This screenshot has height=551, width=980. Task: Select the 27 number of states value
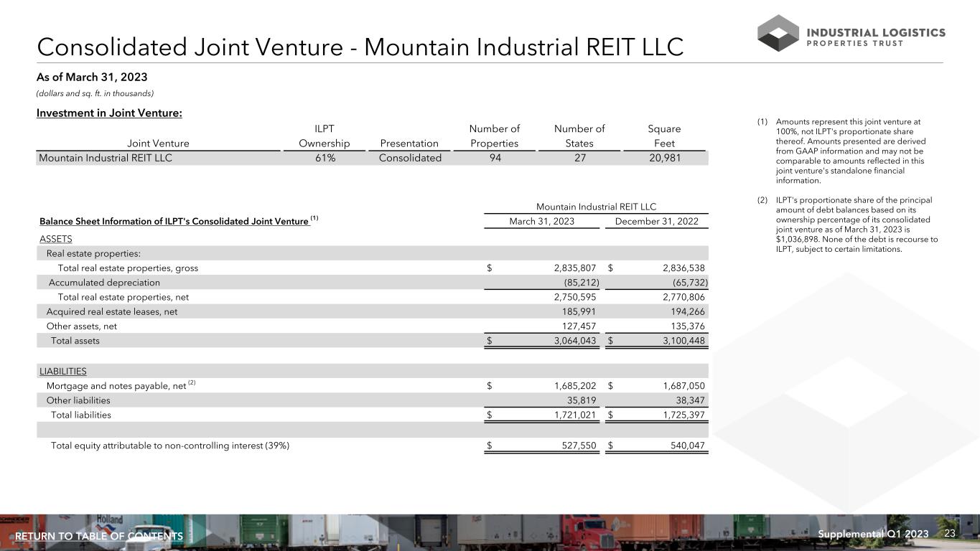click(x=579, y=158)
